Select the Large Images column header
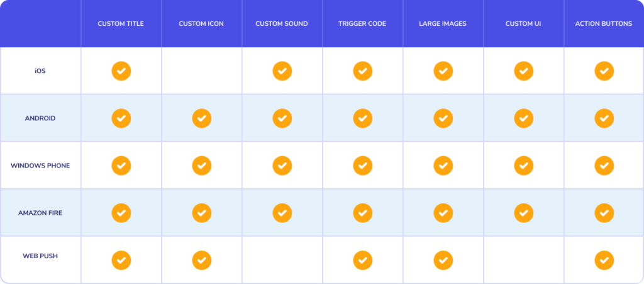Viewport: 644px width, 284px height. point(443,24)
